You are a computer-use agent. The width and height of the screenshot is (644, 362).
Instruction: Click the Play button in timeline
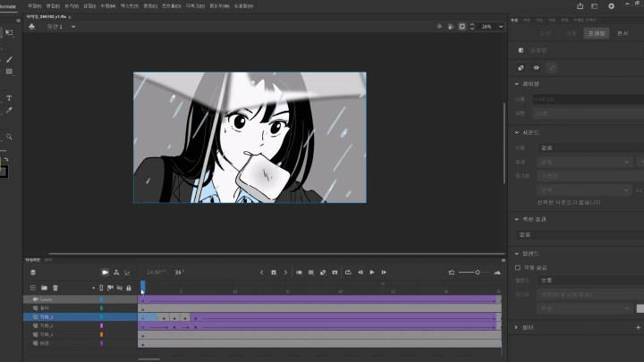[371, 272]
